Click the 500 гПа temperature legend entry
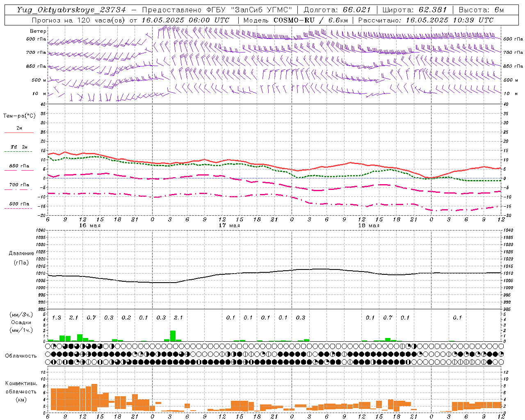Screen dimensions: 525x420 click(x=19, y=203)
